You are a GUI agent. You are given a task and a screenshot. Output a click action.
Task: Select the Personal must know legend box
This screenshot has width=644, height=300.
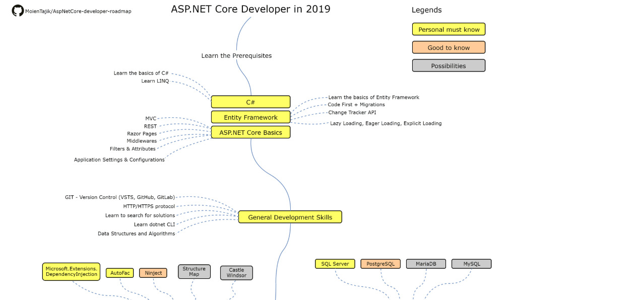click(x=448, y=29)
